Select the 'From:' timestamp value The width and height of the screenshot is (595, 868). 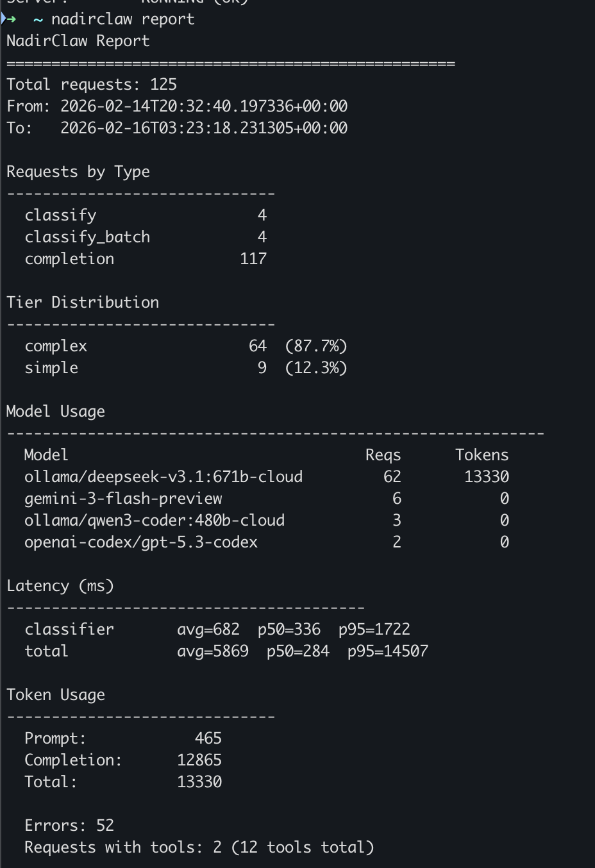pos(204,106)
